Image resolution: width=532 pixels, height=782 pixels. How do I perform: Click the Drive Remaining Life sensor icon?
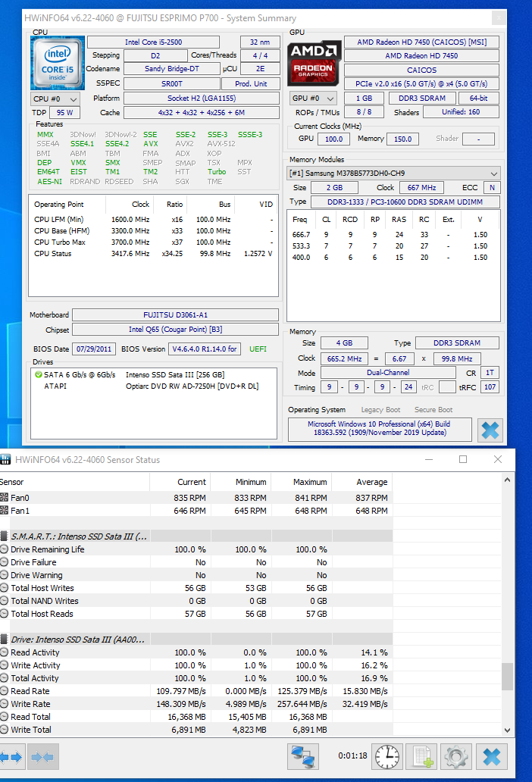coord(4,549)
